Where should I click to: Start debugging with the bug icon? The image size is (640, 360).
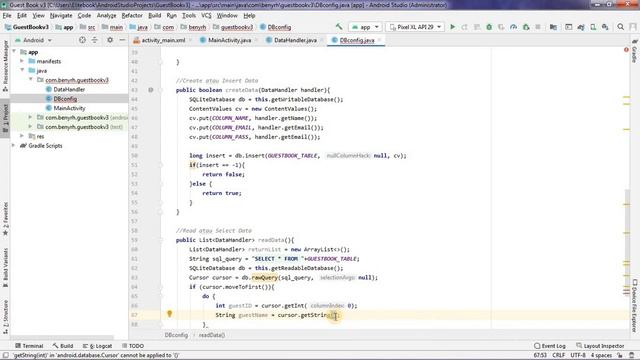click(489, 27)
